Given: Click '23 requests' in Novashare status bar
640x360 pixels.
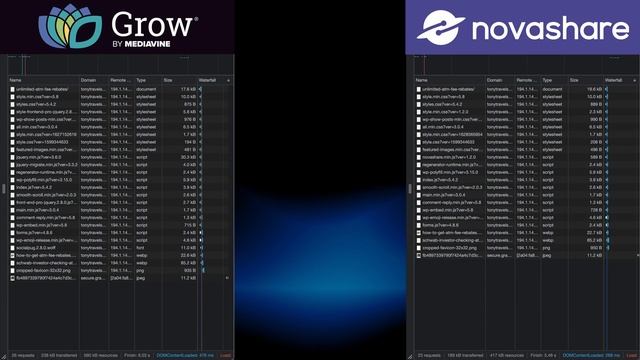Looking at the screenshot, I should tap(429, 356).
